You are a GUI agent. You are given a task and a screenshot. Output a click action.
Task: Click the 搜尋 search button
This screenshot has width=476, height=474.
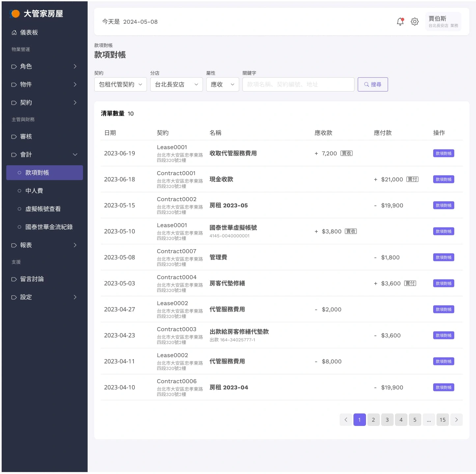373,84
